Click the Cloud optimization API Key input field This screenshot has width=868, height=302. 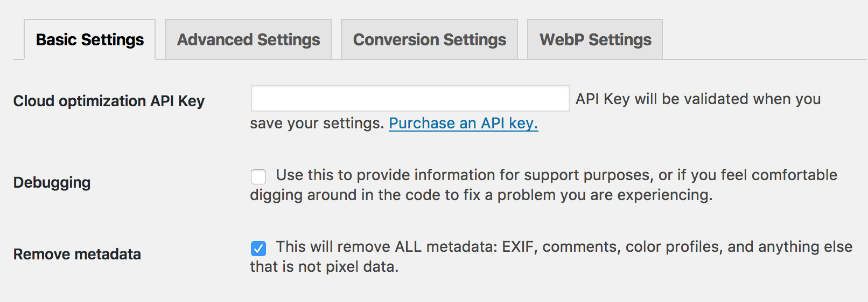coord(410,99)
